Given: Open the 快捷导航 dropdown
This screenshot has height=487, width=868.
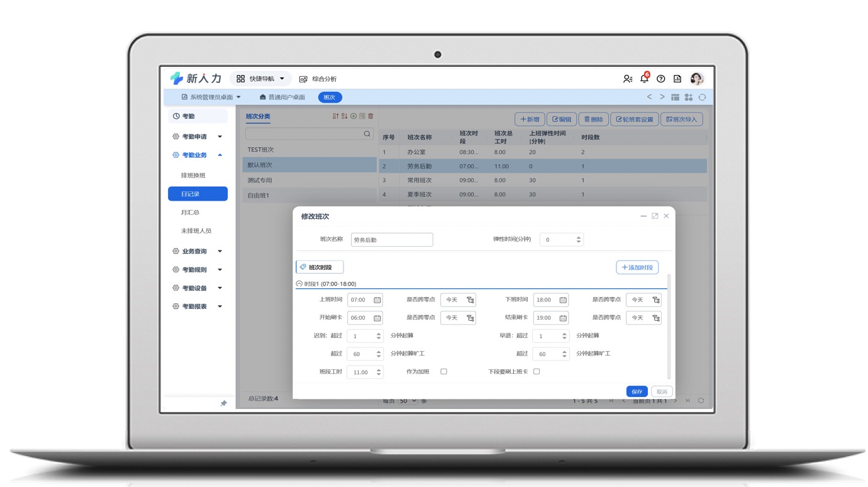Looking at the screenshot, I should click(260, 79).
